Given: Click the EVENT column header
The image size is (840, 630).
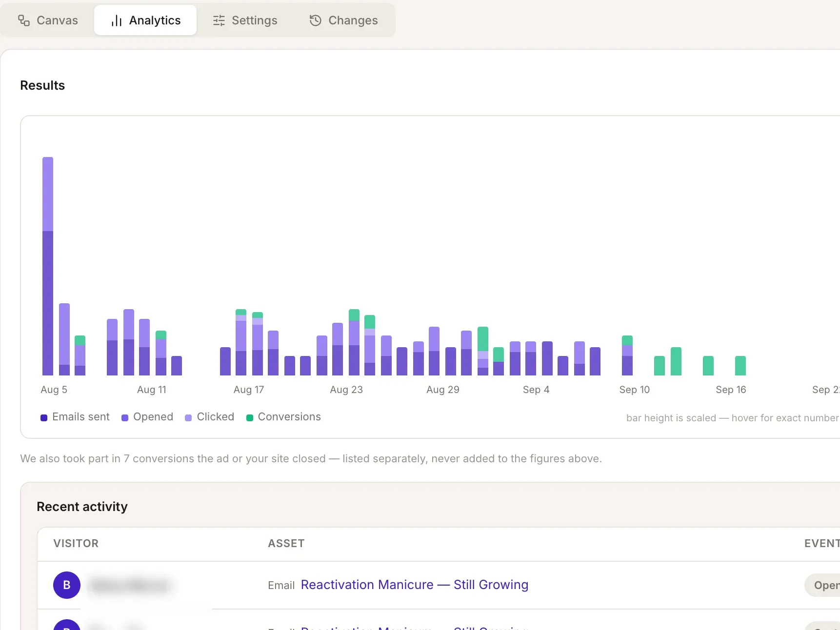Looking at the screenshot, I should (822, 544).
